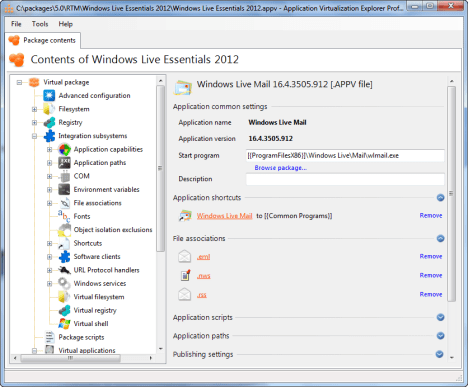Expand the Application scripts section
The width and height of the screenshot is (468, 387).
(440, 317)
